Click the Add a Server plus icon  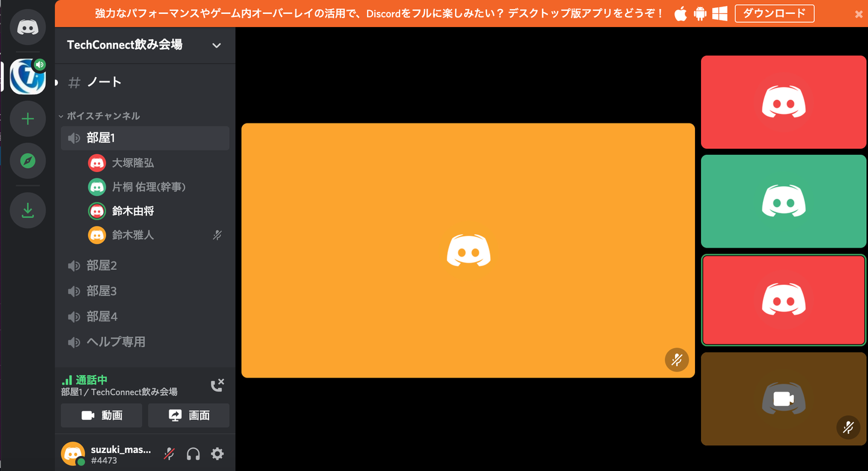point(28,119)
